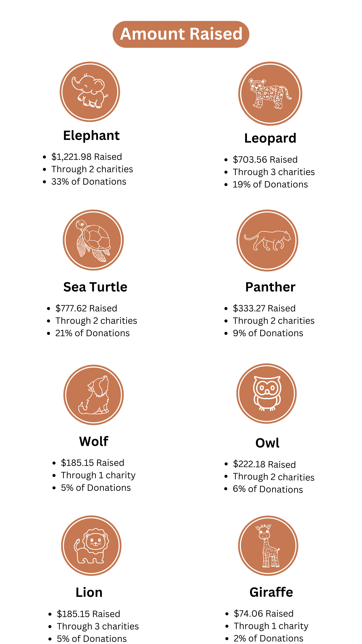This screenshot has width=362, height=644.
Task: Click the $74.06 Raised line
Action: click(264, 613)
